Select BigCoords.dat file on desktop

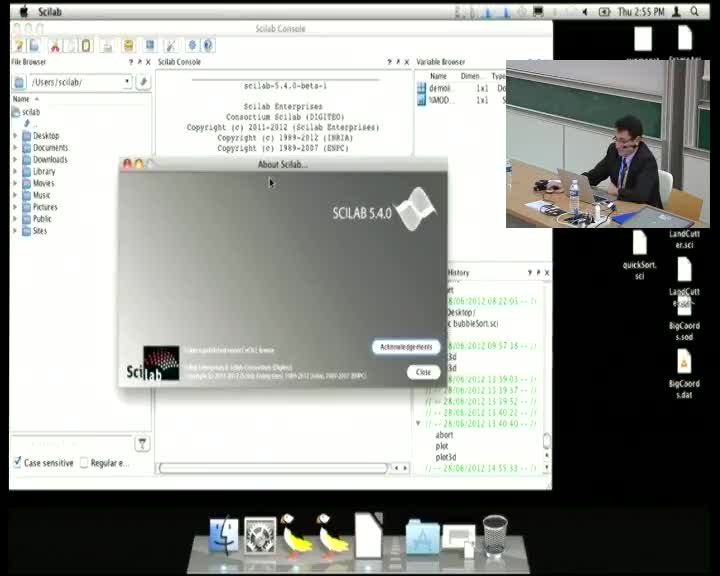pos(684,374)
